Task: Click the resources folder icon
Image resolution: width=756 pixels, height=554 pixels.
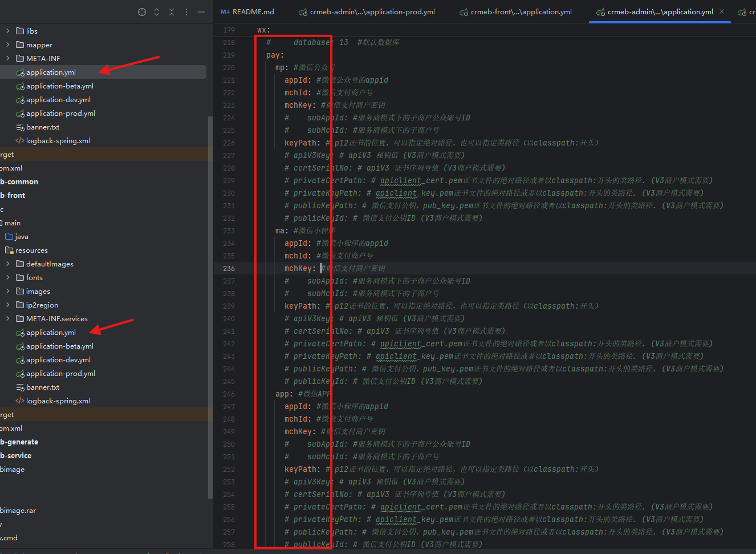Action: [9, 250]
